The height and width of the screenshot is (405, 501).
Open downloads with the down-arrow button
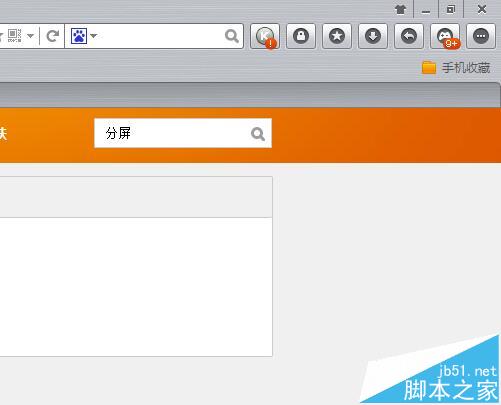[x=373, y=36]
